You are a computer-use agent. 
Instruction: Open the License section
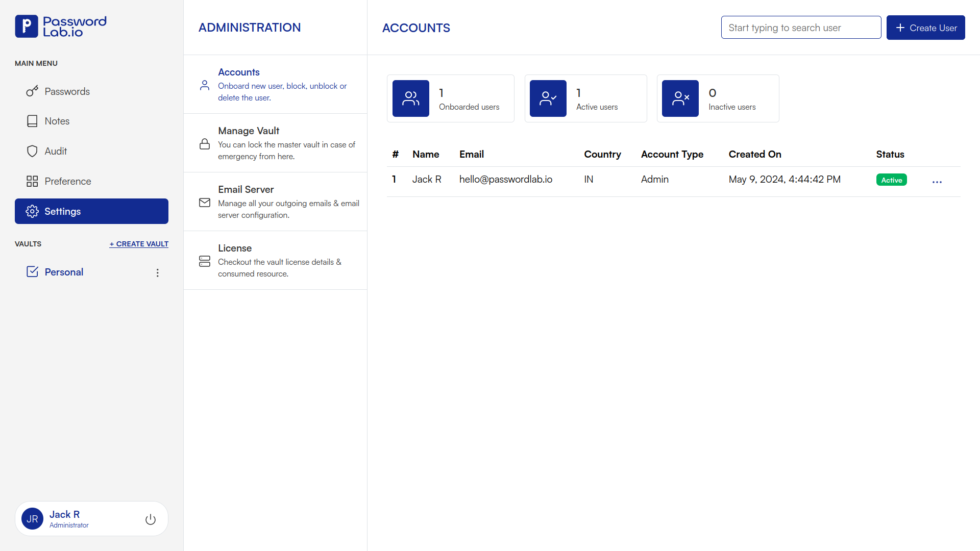click(275, 260)
